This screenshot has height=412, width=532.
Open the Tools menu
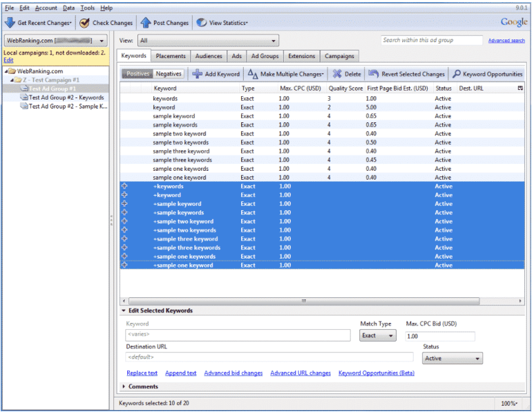[x=87, y=8]
